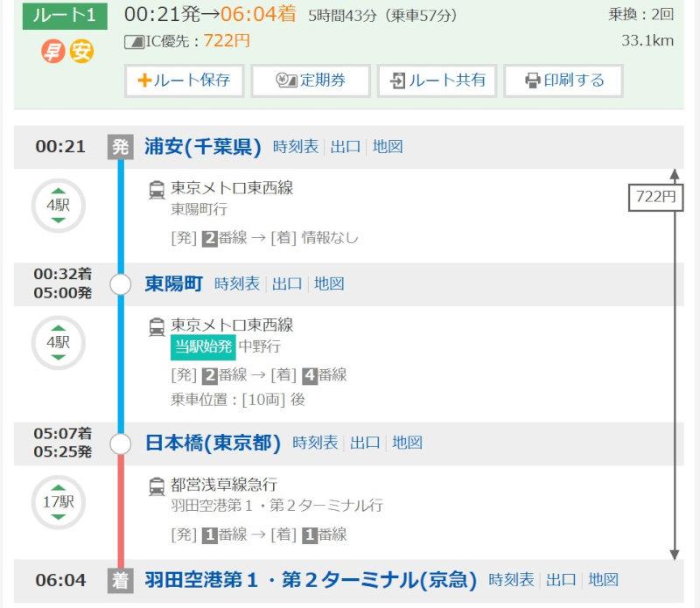Click the 33.1km distance text
700x608 pixels.
pyautogui.click(x=647, y=40)
